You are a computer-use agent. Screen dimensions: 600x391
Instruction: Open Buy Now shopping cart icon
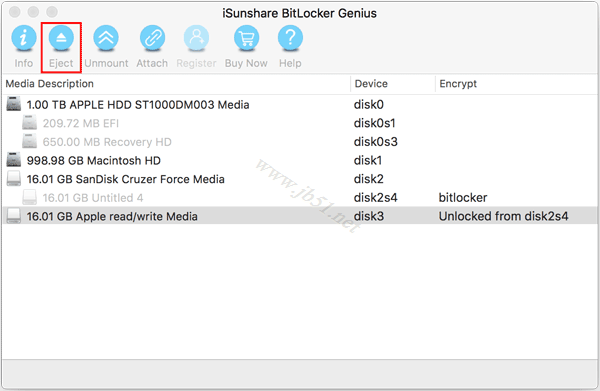pyautogui.click(x=246, y=38)
